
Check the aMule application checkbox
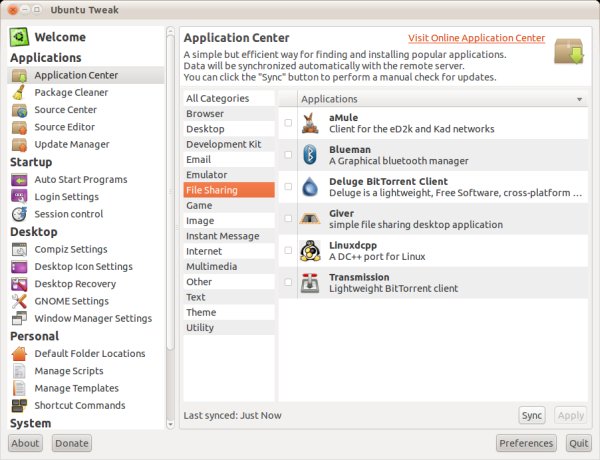point(288,123)
